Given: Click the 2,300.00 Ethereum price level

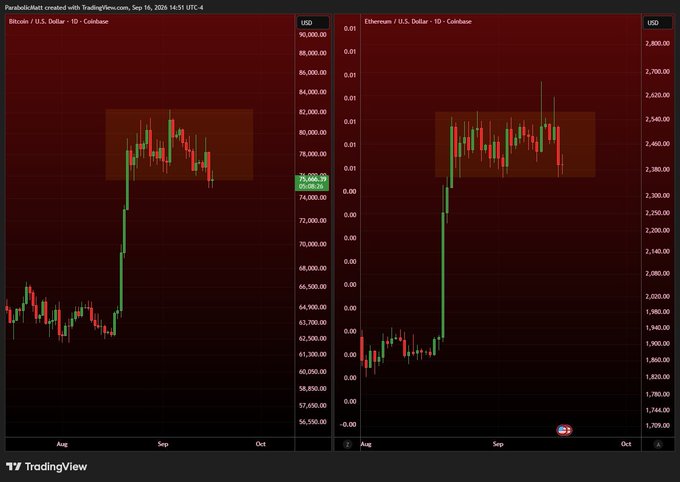Looking at the screenshot, I should (x=657, y=196).
